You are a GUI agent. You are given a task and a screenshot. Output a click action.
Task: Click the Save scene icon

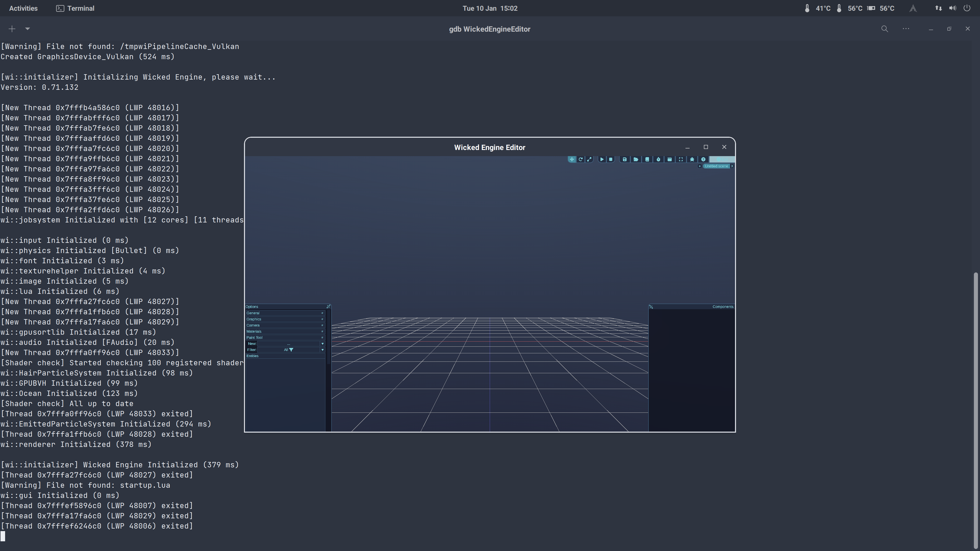tap(625, 159)
